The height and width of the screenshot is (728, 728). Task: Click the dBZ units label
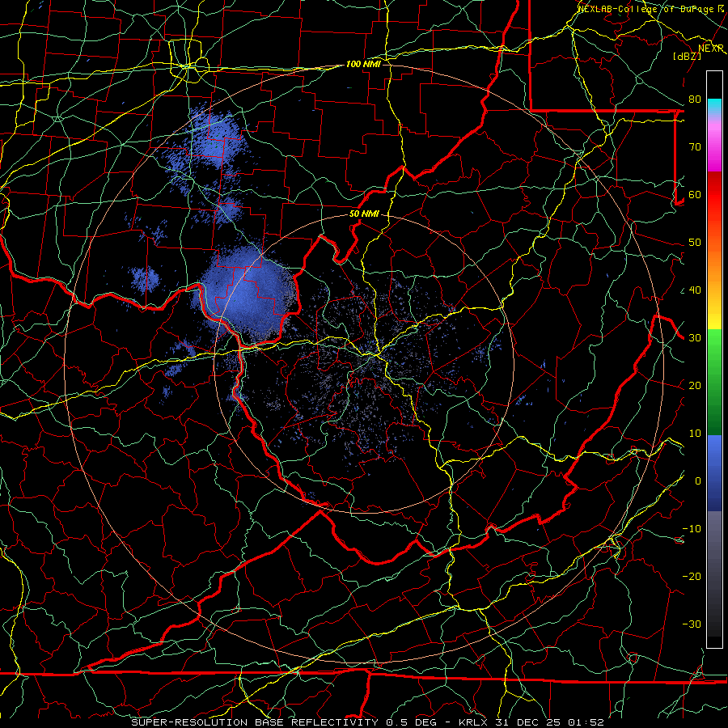pyautogui.click(x=687, y=56)
